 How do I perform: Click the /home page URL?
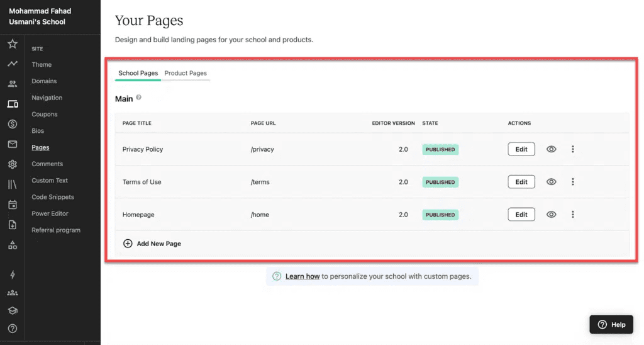pyautogui.click(x=260, y=215)
